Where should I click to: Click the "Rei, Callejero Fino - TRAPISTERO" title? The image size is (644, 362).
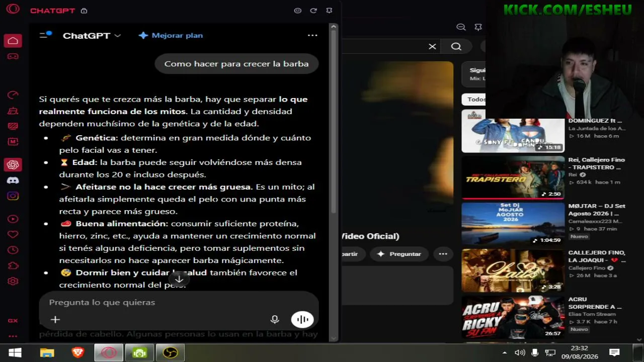click(596, 163)
